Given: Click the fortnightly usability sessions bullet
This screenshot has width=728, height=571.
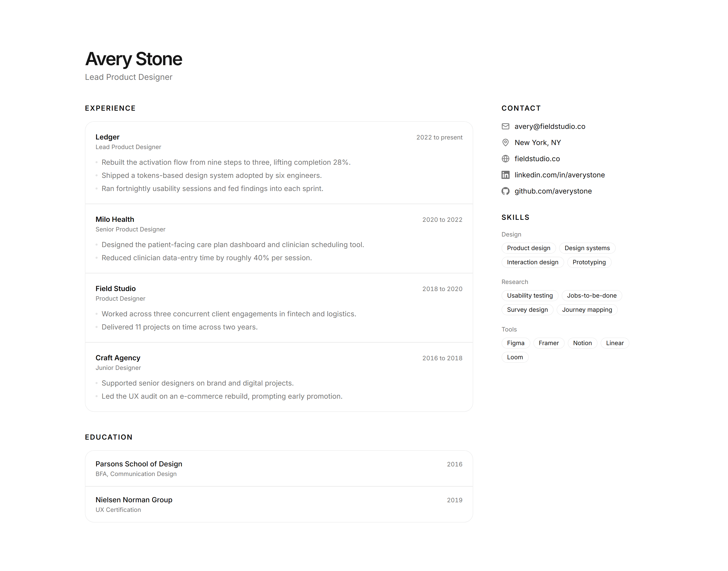Looking at the screenshot, I should (x=212, y=188).
